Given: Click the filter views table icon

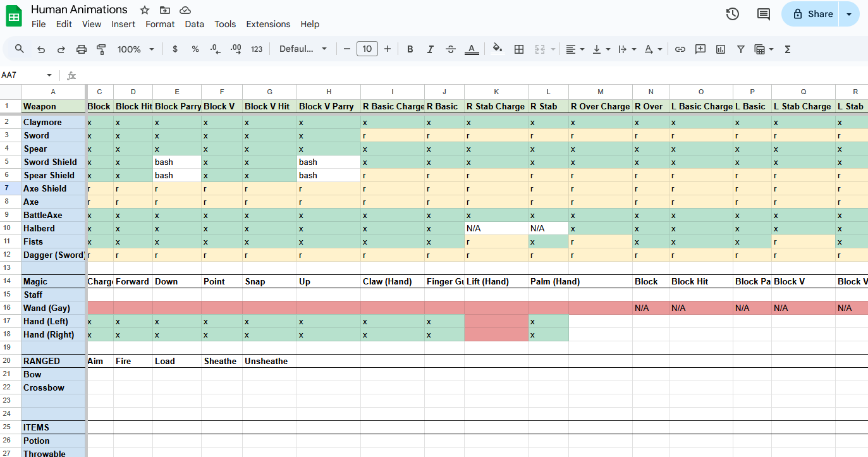Looking at the screenshot, I should tap(764, 49).
